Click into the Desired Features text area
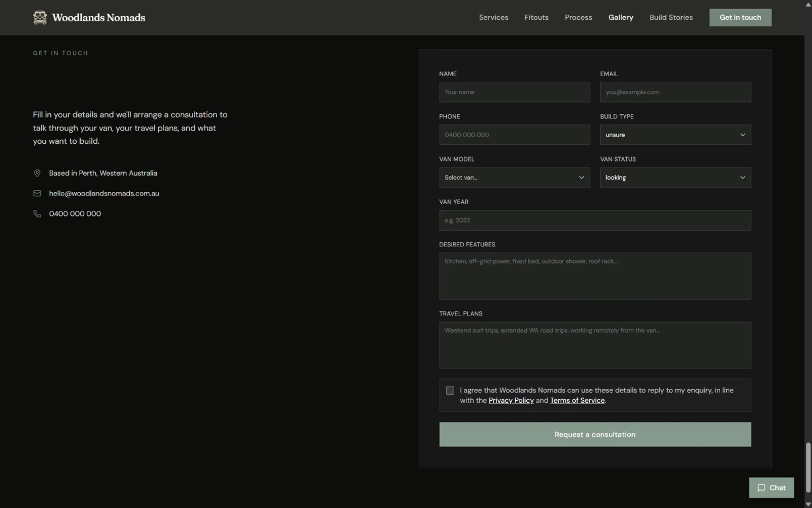 point(595,276)
